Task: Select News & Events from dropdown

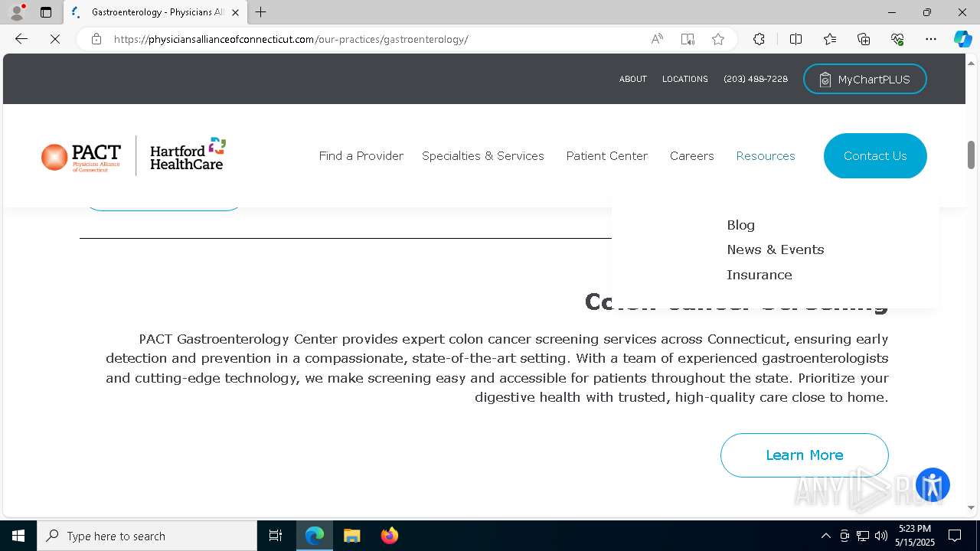Action: coord(776,249)
